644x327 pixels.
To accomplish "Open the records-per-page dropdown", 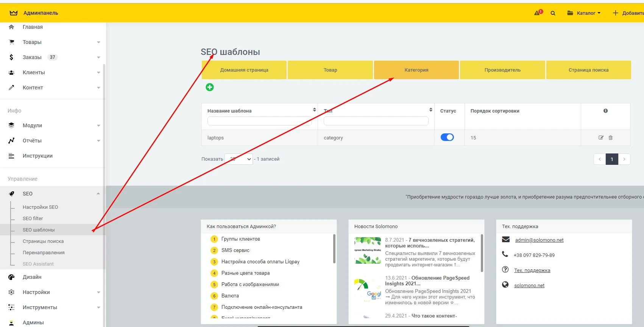I will click(x=239, y=159).
